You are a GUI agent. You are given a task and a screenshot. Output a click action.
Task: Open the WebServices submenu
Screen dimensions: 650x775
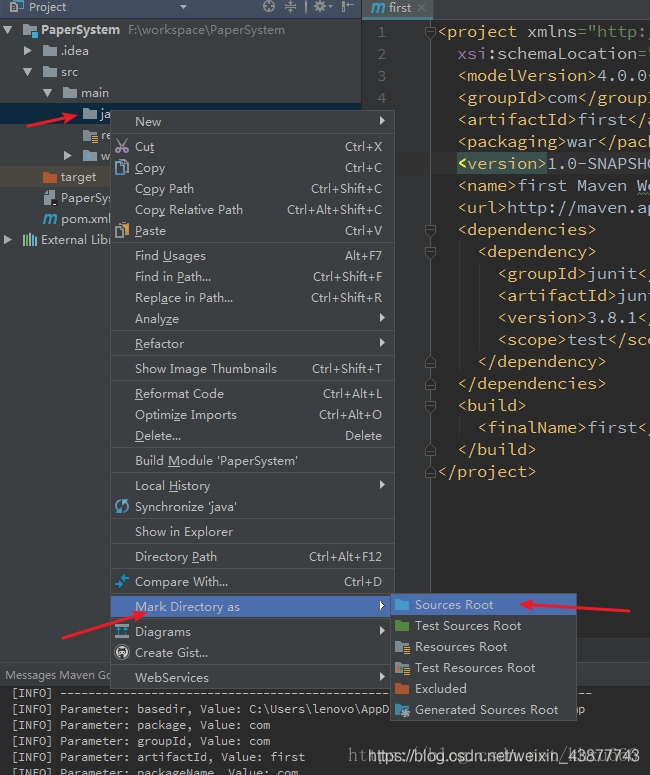(253, 678)
